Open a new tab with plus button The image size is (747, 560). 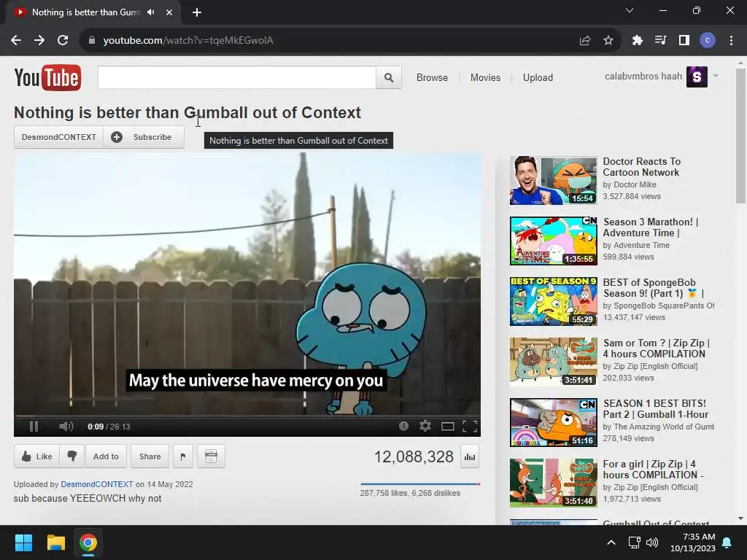197,12
